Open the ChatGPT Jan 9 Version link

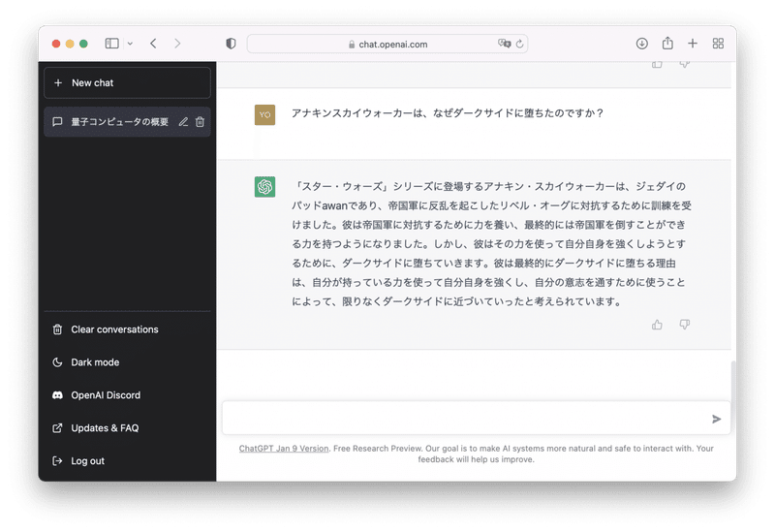284,449
